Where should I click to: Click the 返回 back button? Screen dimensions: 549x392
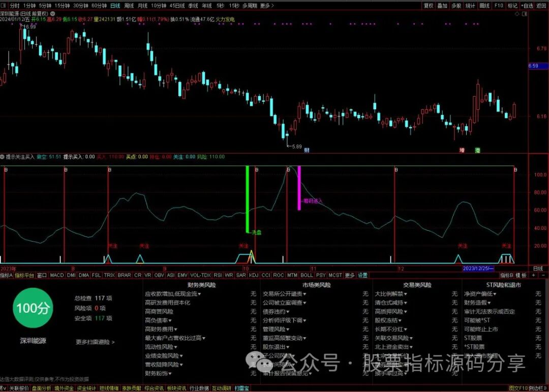point(541,6)
